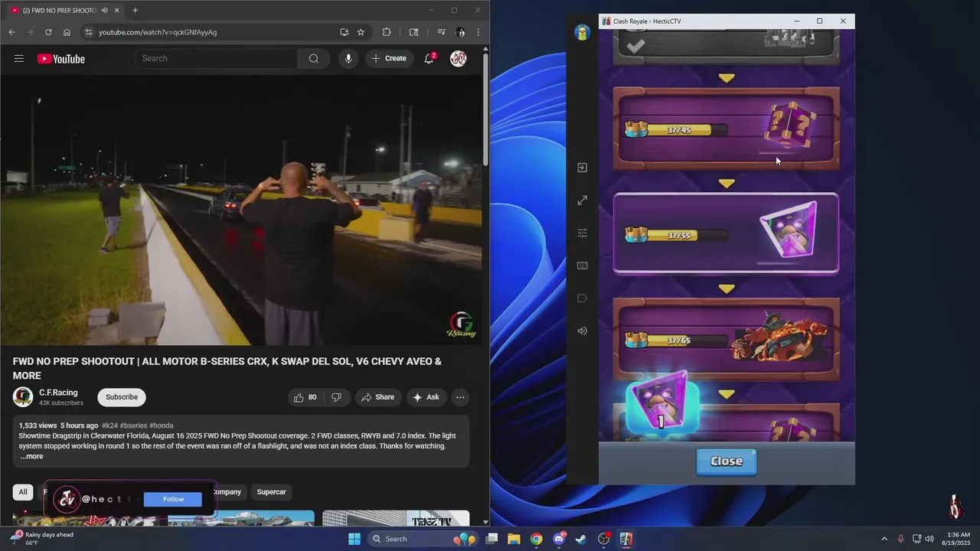980x551 pixels.
Task: Click the YouTube search input field
Action: (217, 59)
